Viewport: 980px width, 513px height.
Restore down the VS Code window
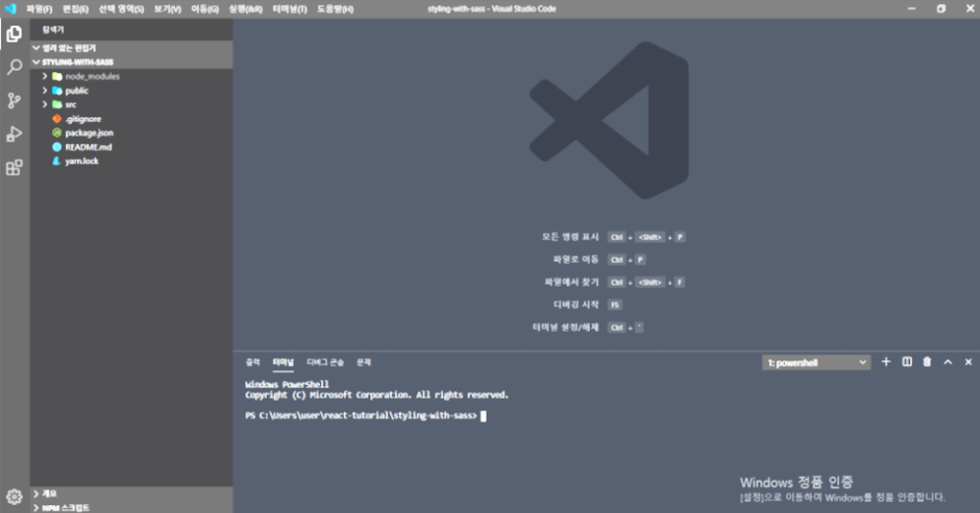pyautogui.click(x=941, y=9)
